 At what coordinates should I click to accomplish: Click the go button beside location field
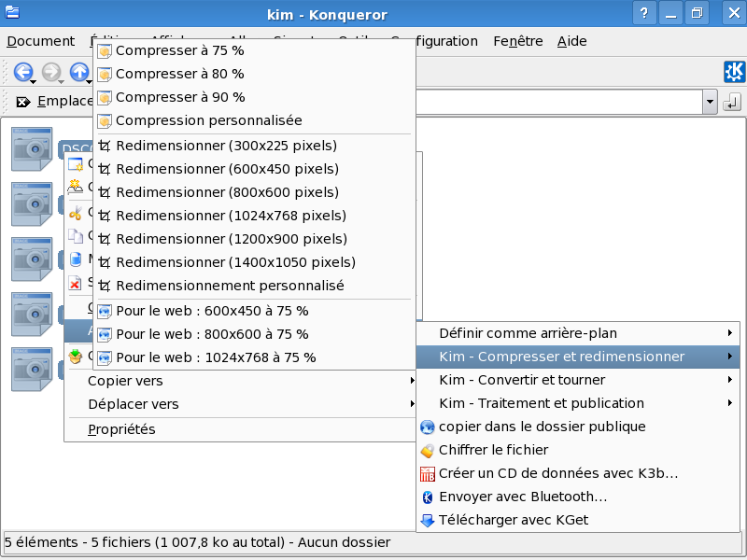[x=732, y=102]
